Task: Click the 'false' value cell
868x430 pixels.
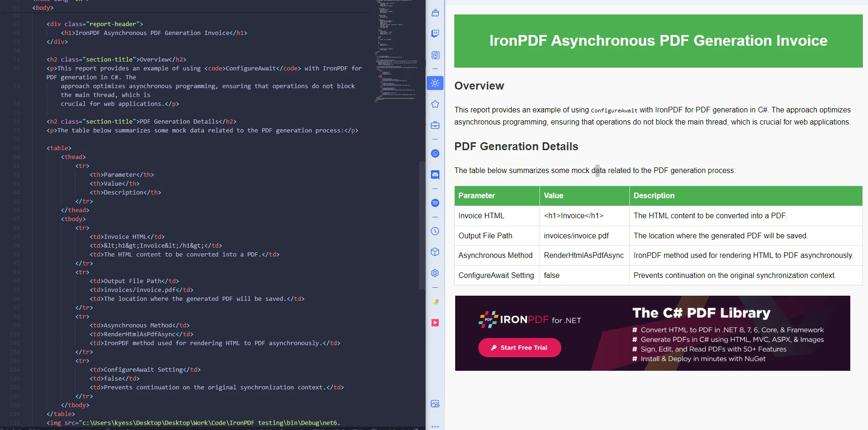Action: coord(585,276)
